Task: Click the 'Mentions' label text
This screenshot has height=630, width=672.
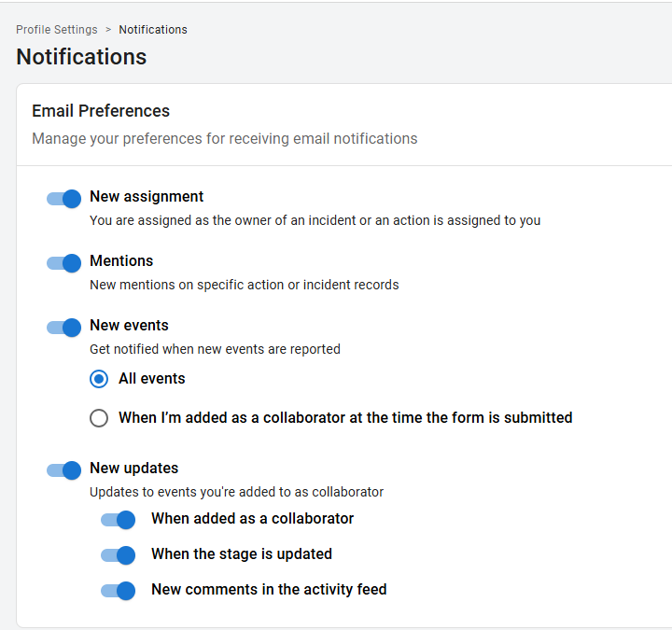Action: pyautogui.click(x=121, y=261)
